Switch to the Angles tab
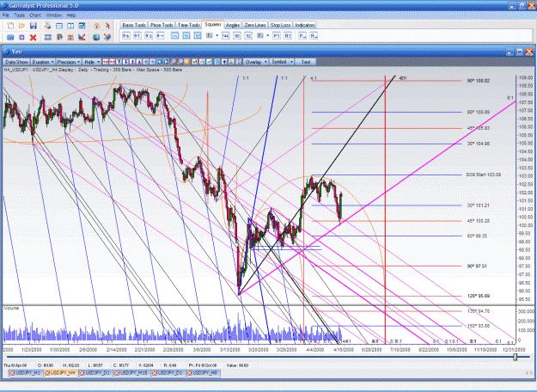This screenshot has width=537, height=392. point(233,25)
